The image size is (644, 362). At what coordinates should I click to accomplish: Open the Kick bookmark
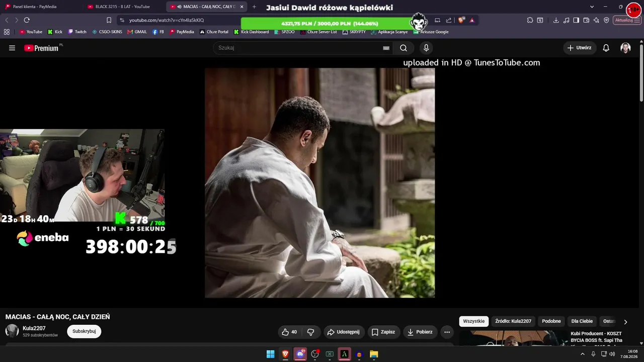tap(55, 32)
